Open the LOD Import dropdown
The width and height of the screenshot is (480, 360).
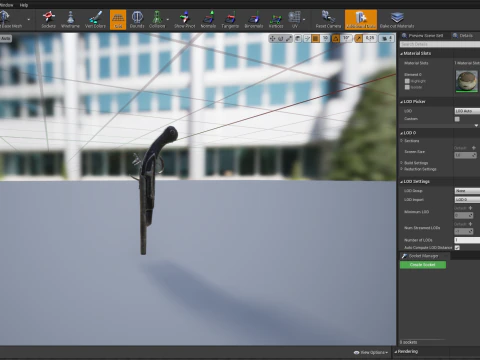(x=467, y=200)
